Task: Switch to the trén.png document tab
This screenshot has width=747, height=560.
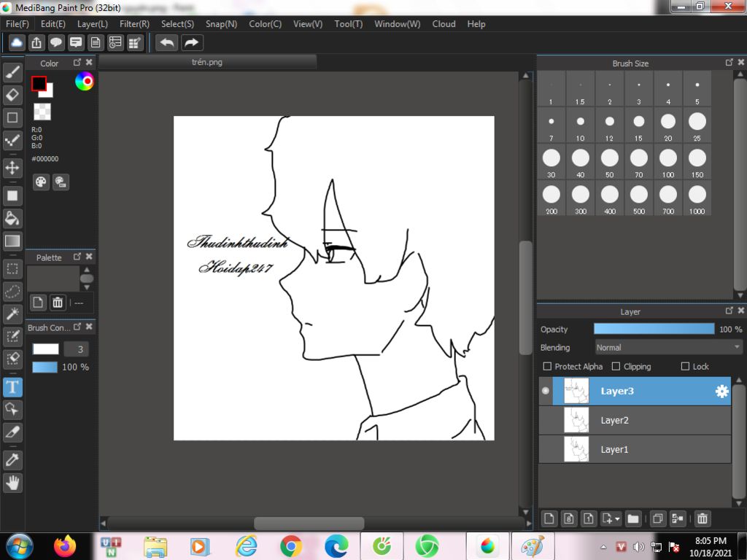Action: click(207, 62)
